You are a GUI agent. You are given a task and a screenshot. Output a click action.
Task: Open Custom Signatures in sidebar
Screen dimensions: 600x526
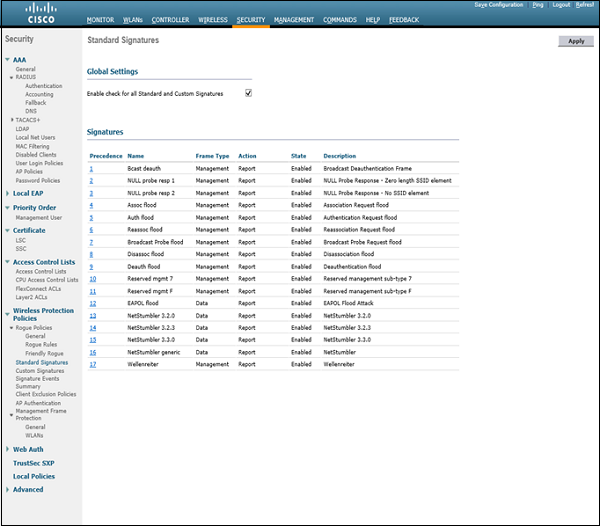pyautogui.click(x=39, y=371)
